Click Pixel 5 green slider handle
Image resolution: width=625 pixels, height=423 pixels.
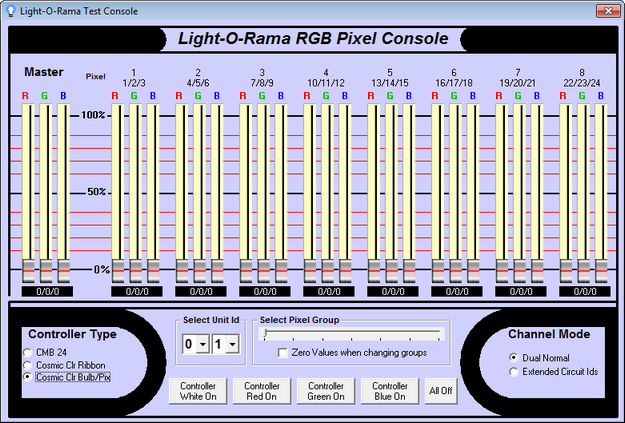pos(391,271)
